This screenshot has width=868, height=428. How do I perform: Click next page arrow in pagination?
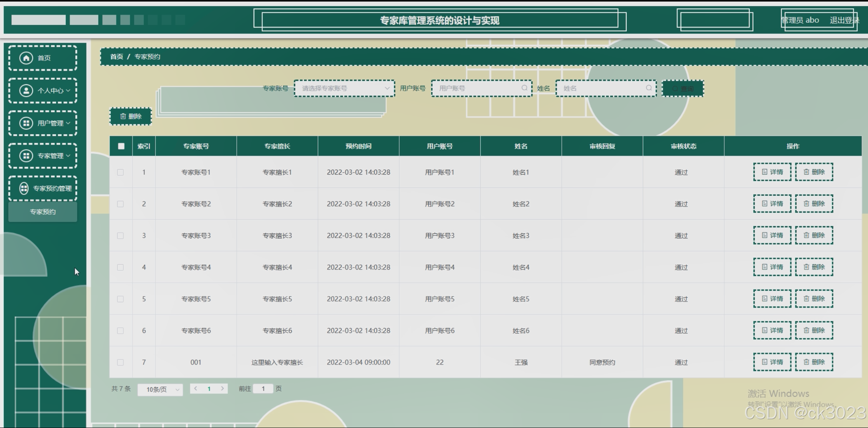pos(222,389)
